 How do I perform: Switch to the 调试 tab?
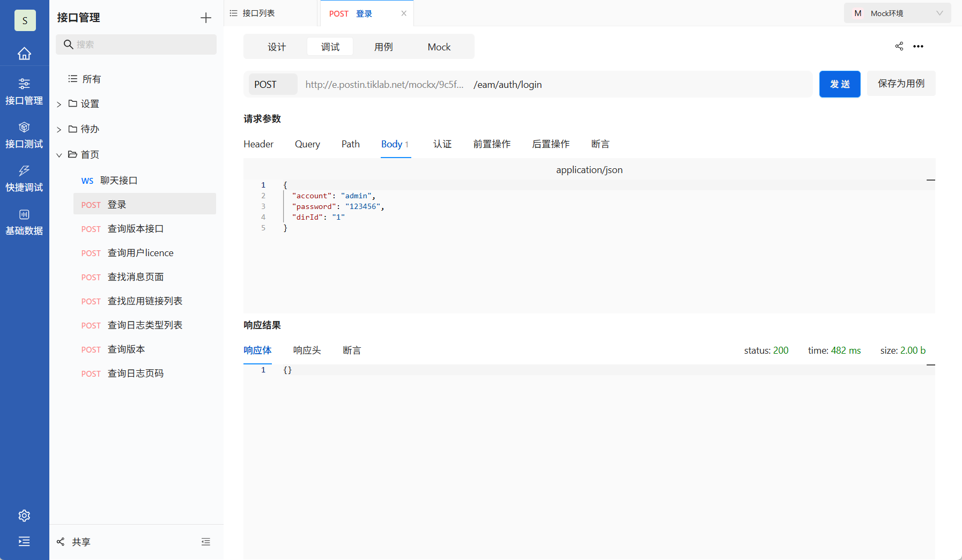coord(330,47)
